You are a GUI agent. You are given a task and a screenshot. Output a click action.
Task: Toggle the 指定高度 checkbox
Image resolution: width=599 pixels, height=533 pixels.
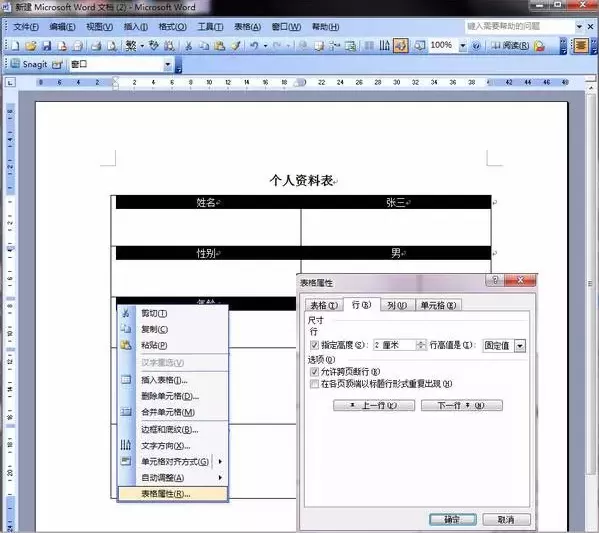(314, 345)
